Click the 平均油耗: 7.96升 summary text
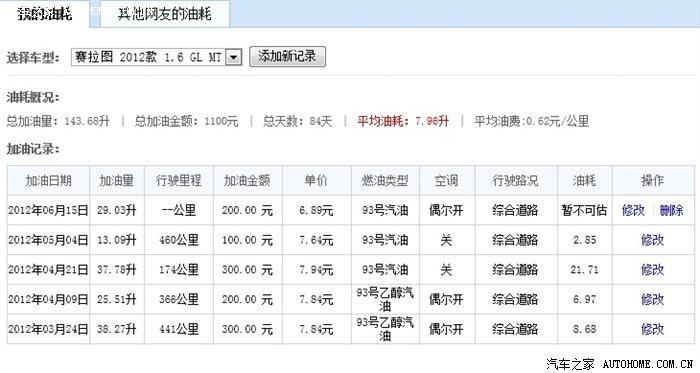The image size is (700, 373). click(403, 121)
